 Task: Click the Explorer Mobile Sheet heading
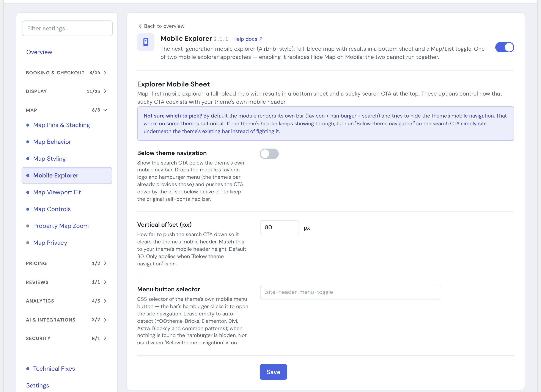[x=173, y=84]
